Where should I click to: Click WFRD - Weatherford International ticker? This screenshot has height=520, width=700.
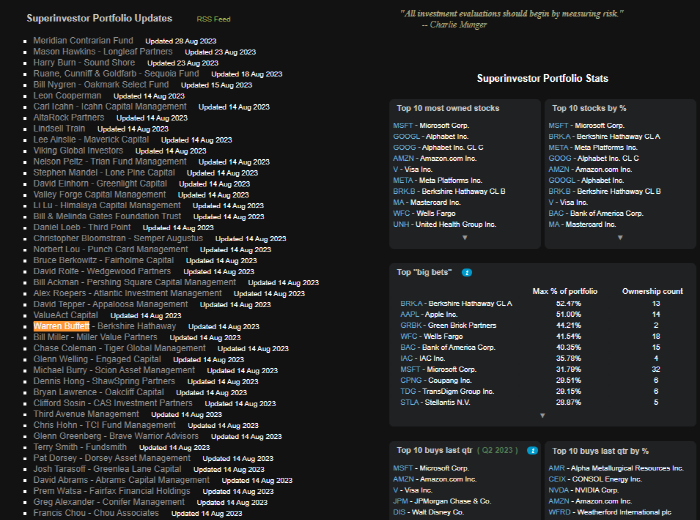(559, 512)
